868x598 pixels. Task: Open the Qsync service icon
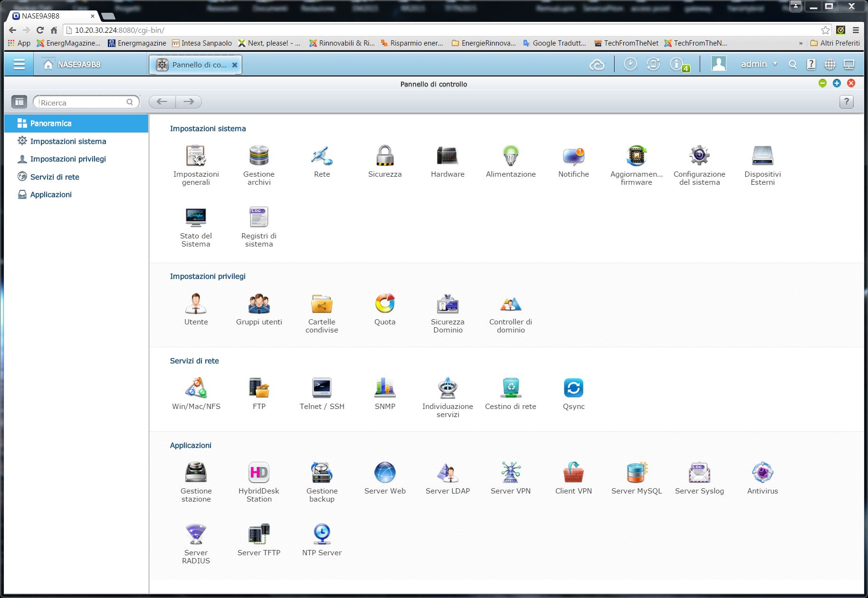(573, 388)
